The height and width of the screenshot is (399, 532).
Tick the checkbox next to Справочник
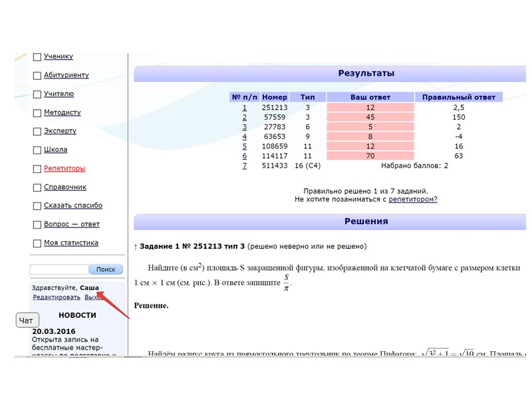click(37, 188)
